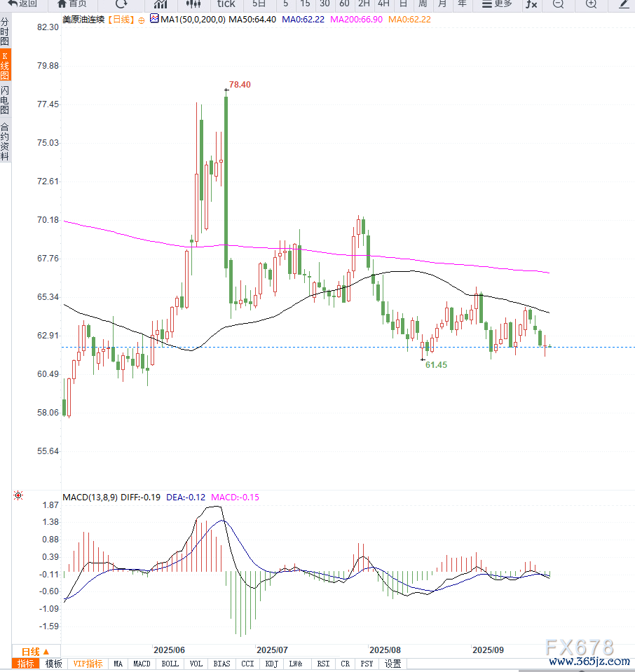Expand the 日线 period selector at bottom

(x=36, y=651)
